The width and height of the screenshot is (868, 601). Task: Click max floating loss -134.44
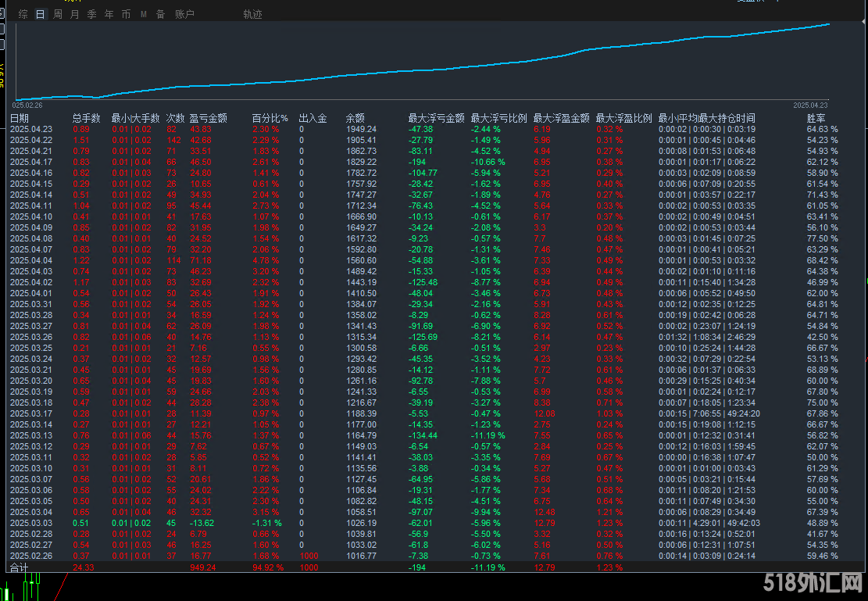pos(423,435)
